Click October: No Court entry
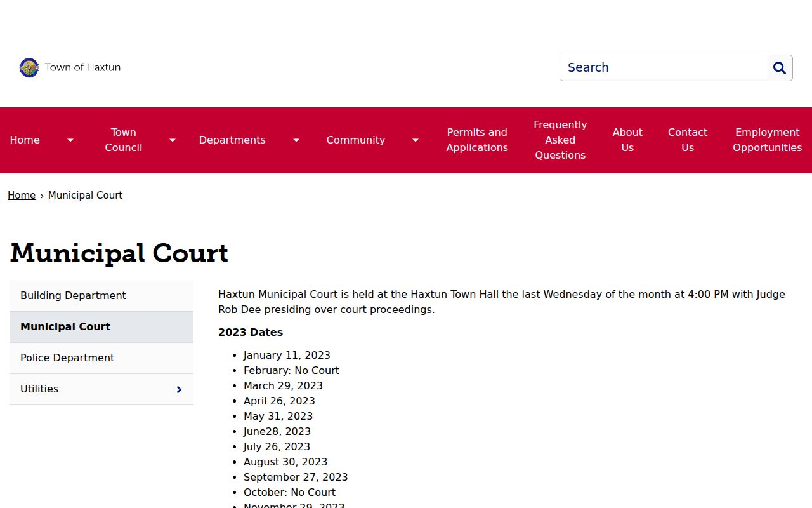This screenshot has width=812, height=508. pos(289,493)
